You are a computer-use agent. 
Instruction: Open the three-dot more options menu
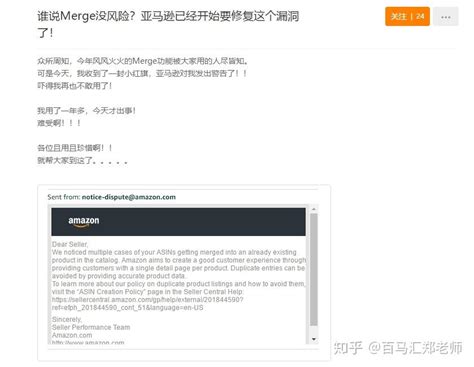tap(446, 17)
